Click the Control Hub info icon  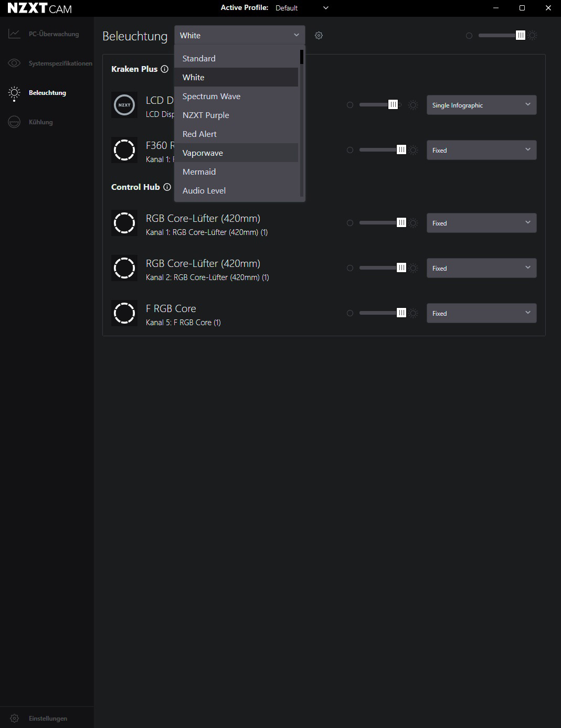tap(167, 187)
